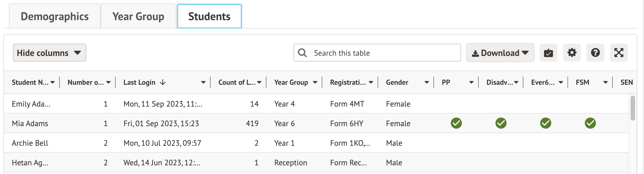Screen dimensions: 644x174
Task: Click Mia Adams' PP green checkmark
Action: click(456, 123)
